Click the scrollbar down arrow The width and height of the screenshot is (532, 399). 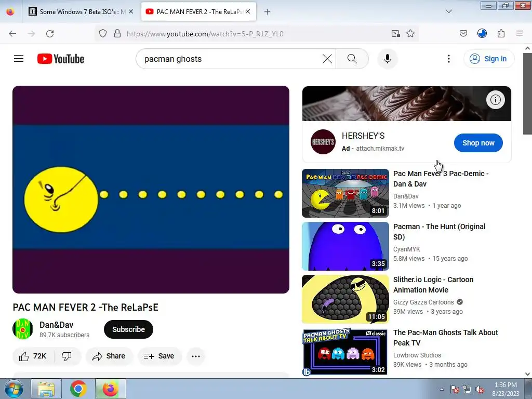tap(527, 374)
